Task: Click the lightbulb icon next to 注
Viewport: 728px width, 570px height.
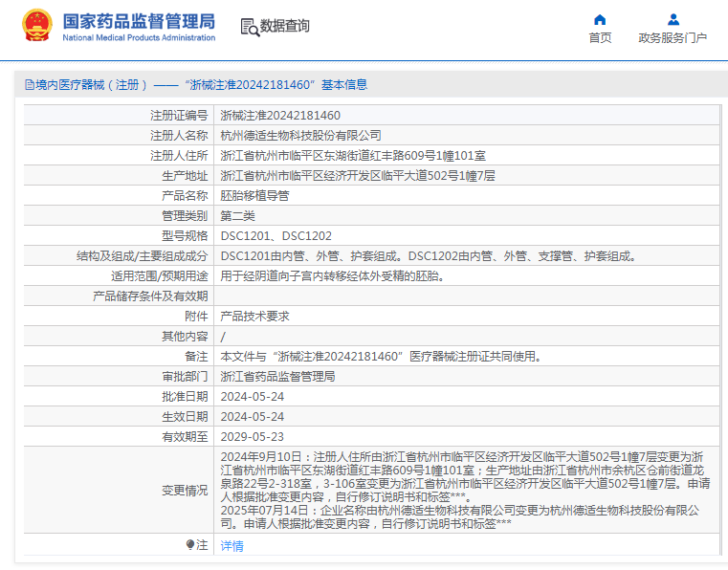Action: coord(190,544)
